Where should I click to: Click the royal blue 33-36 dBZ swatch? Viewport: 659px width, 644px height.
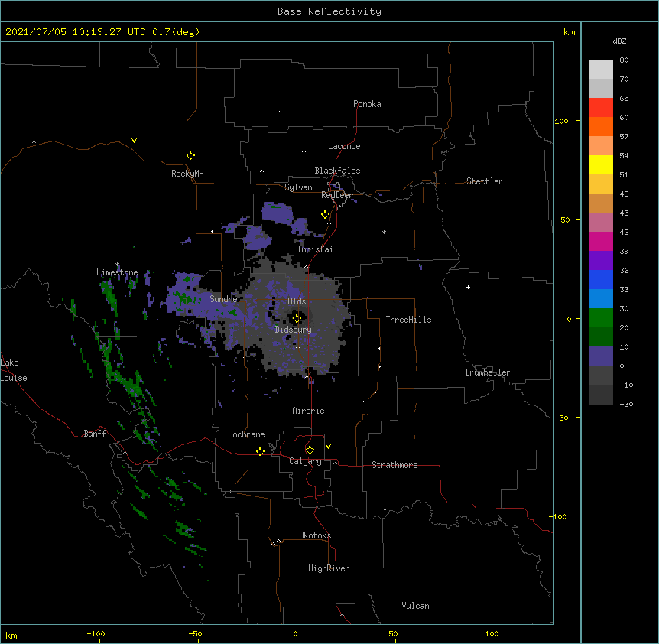pos(601,279)
